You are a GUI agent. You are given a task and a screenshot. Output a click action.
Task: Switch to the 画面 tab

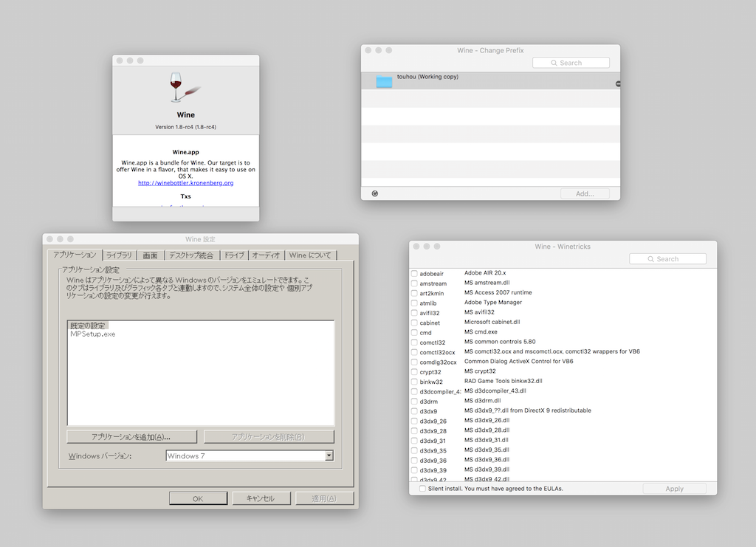pos(151,255)
